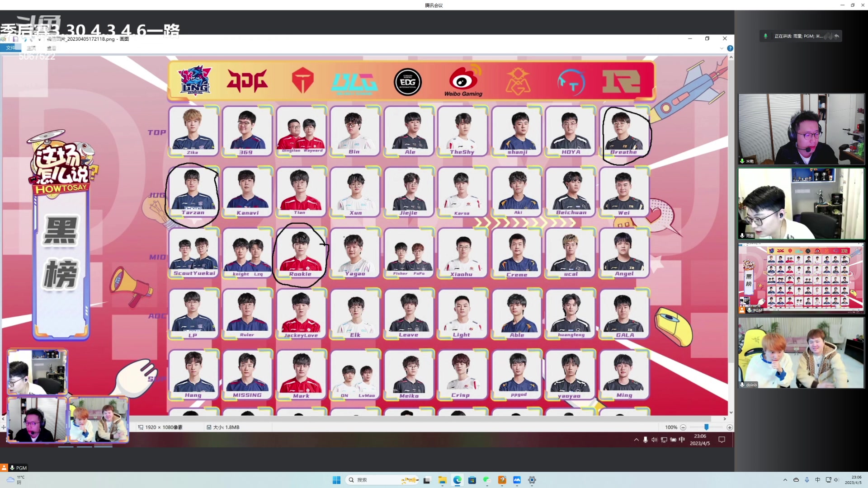Click the Paint zoom slider handle
Viewport: 868px width, 488px height.
(x=706, y=427)
